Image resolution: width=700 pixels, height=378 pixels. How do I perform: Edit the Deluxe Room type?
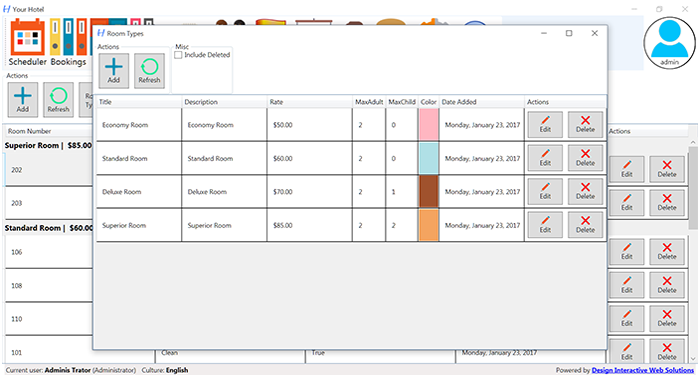click(545, 191)
